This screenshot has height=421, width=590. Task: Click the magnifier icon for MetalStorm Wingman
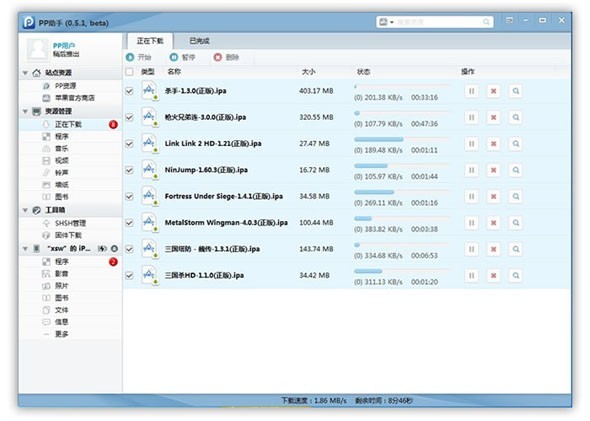[515, 223]
